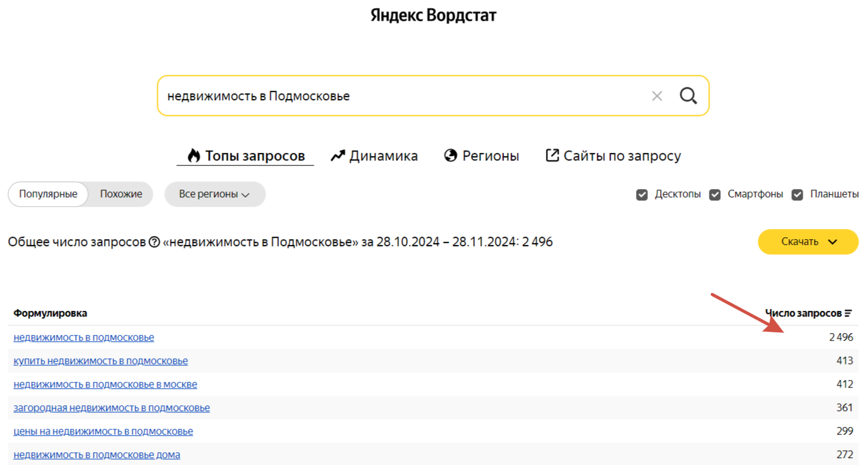868x465 pixels.
Task: Open the Все регионы dropdown
Action: click(x=215, y=194)
